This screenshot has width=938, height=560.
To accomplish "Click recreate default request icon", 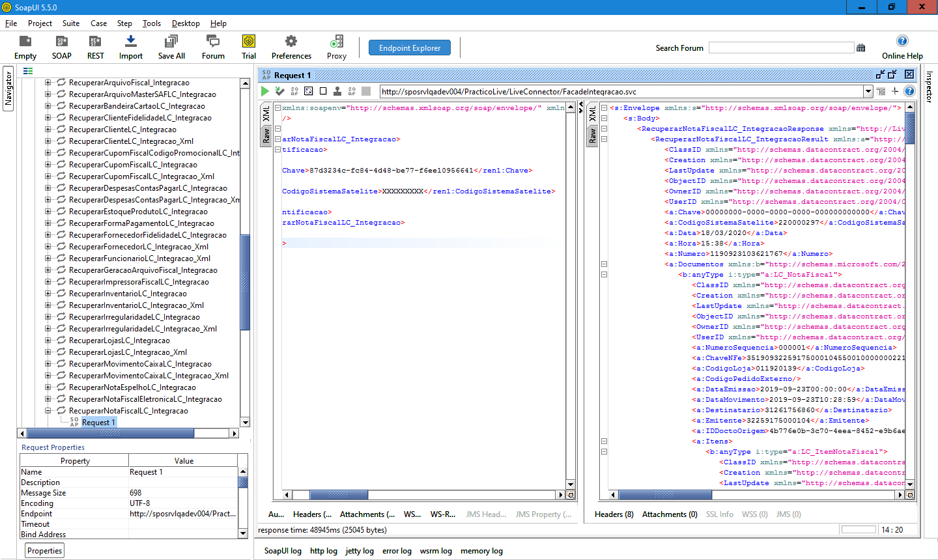I will click(308, 91).
